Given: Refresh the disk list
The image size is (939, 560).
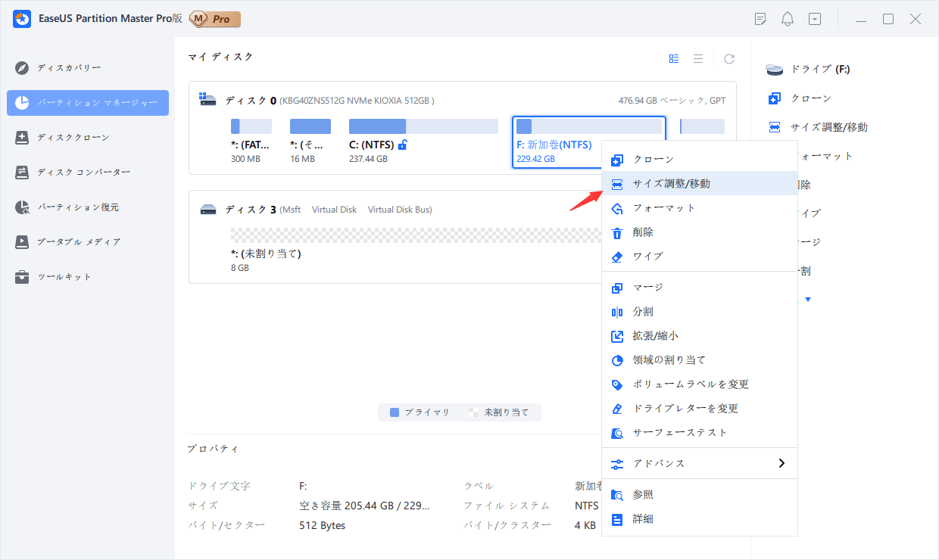Looking at the screenshot, I should click(729, 58).
